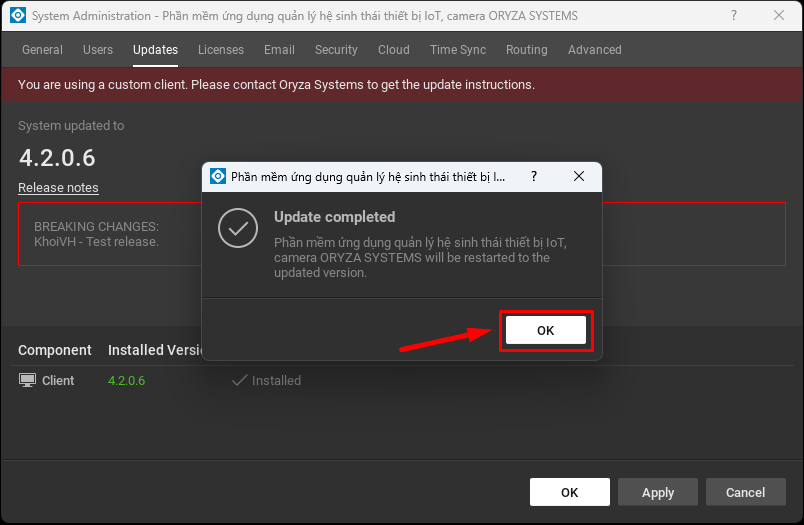Click the KhoiVH - Test release text
Viewport: 804px width, 525px height.
[x=96, y=241]
